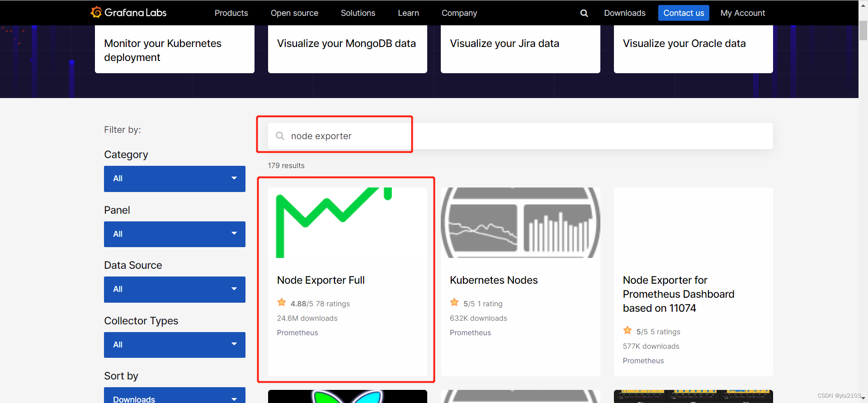
Task: Open Visualize your MongoDB data card
Action: (347, 49)
